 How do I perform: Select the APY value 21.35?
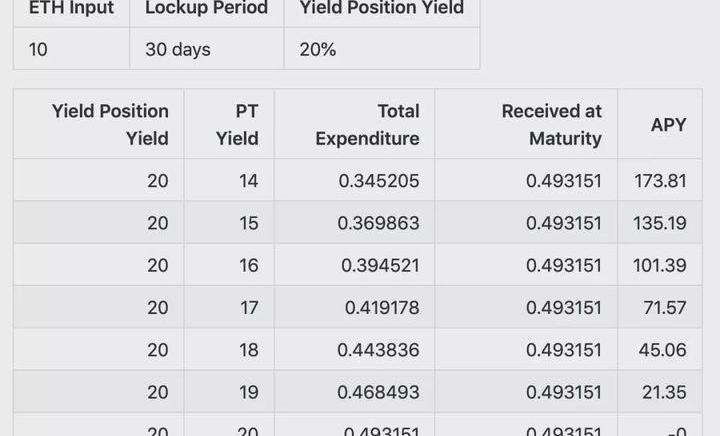tap(663, 392)
